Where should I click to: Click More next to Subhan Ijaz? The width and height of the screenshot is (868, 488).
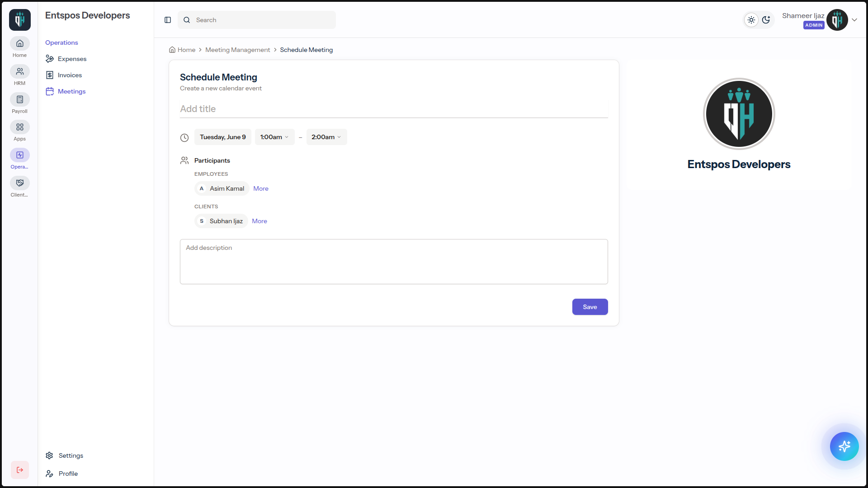click(259, 221)
